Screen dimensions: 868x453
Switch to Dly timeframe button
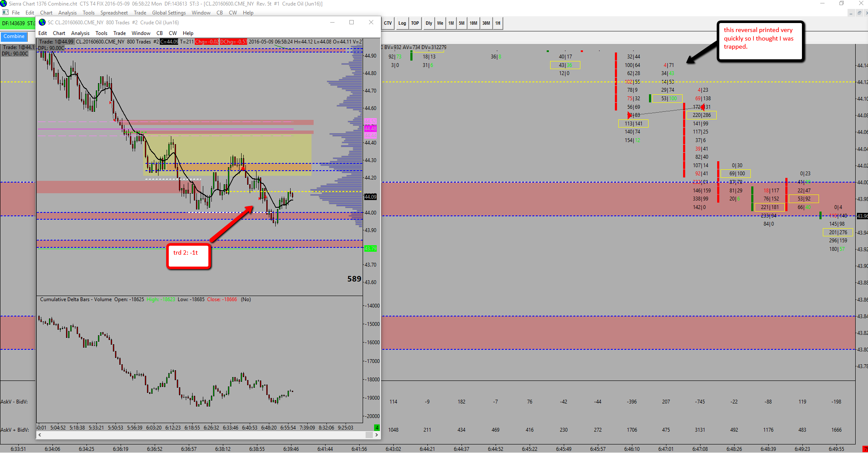point(429,23)
